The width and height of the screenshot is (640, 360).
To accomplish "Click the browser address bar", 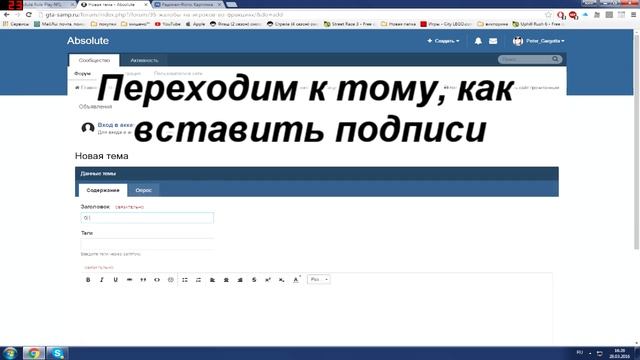I will 290,15.
